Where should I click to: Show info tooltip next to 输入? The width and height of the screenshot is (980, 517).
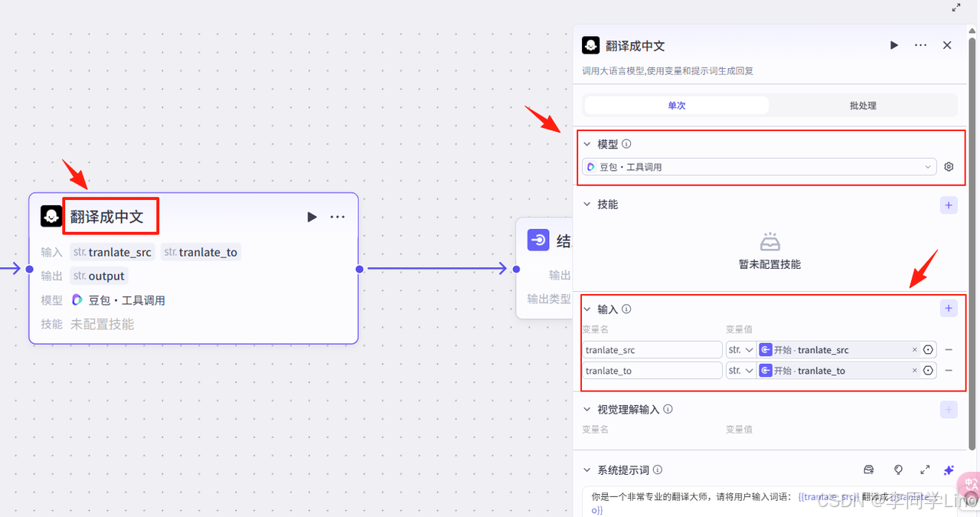(626, 309)
